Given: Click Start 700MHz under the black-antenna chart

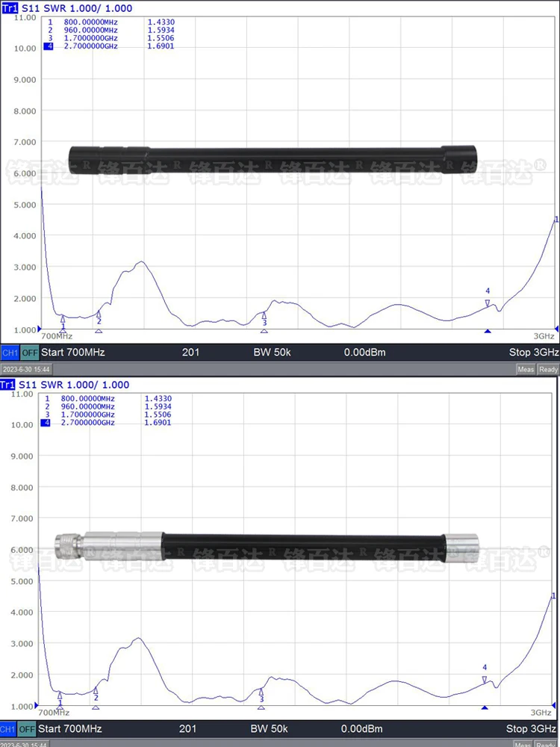Looking at the screenshot, I should [73, 353].
